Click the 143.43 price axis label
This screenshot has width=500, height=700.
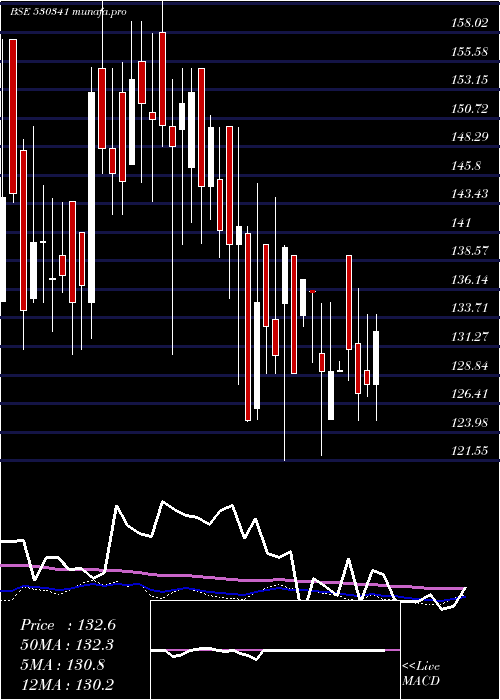click(470, 194)
